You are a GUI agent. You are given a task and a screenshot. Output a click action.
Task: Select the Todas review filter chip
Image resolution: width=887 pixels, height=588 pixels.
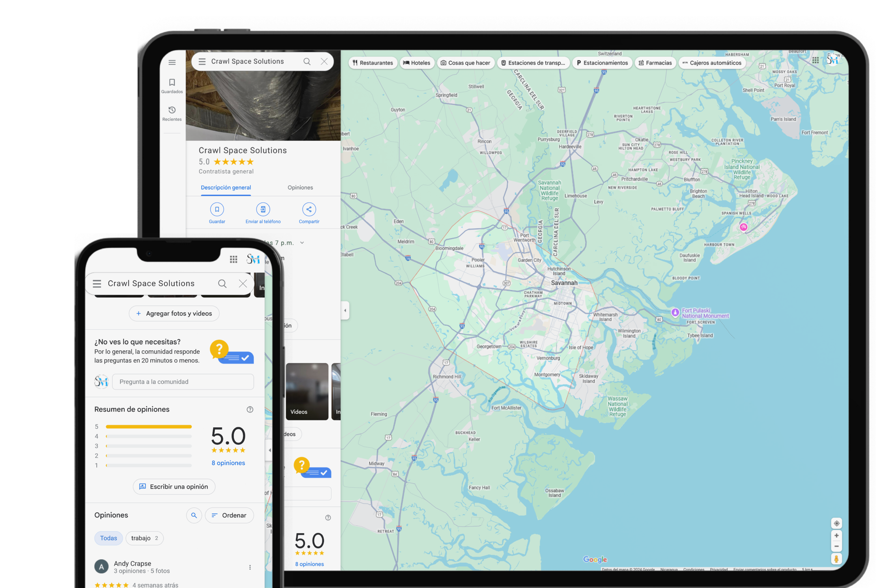(108, 538)
